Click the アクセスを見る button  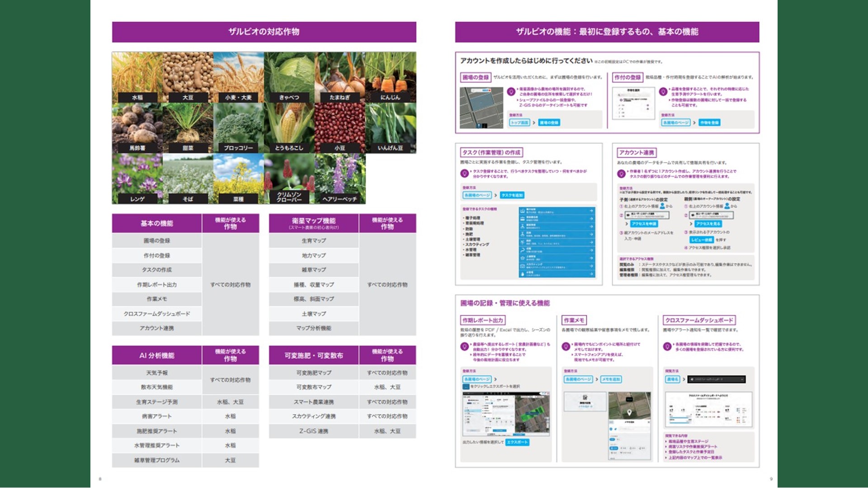pyautogui.click(x=708, y=224)
